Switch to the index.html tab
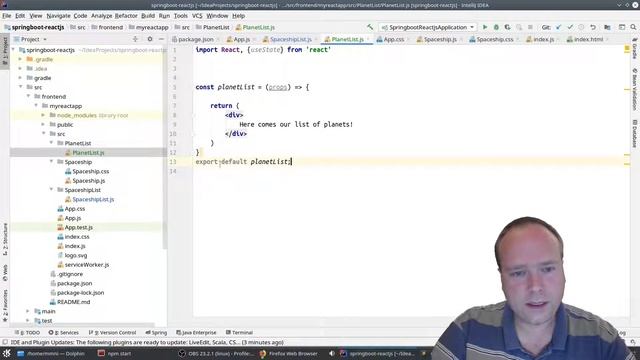Image resolution: width=640 pixels, height=360 pixels. [588, 39]
